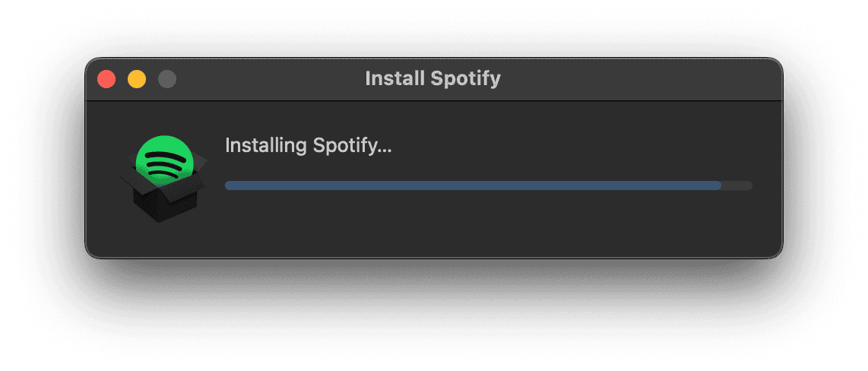Close the Install Spotify window

coord(106,78)
